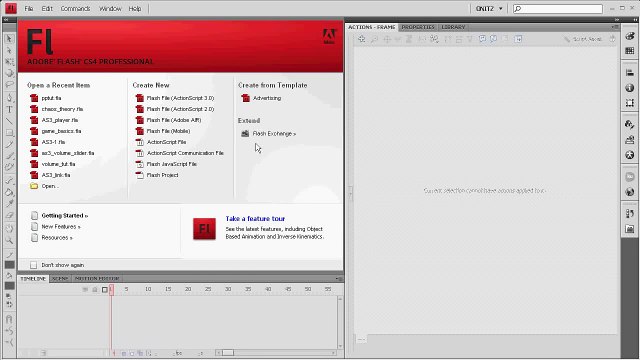Toggle lock all layers icon in timeline
640x360 pixels.
pos(95,289)
